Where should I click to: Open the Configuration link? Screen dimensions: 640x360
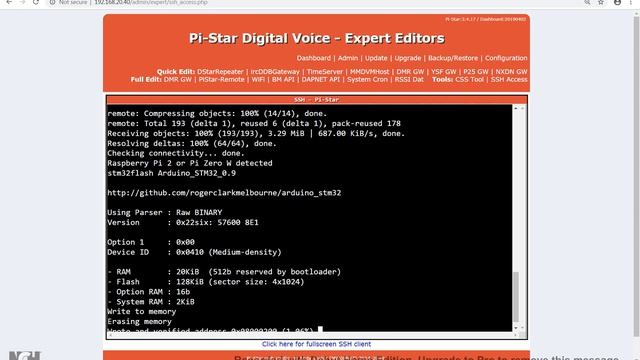pyautogui.click(x=506, y=58)
